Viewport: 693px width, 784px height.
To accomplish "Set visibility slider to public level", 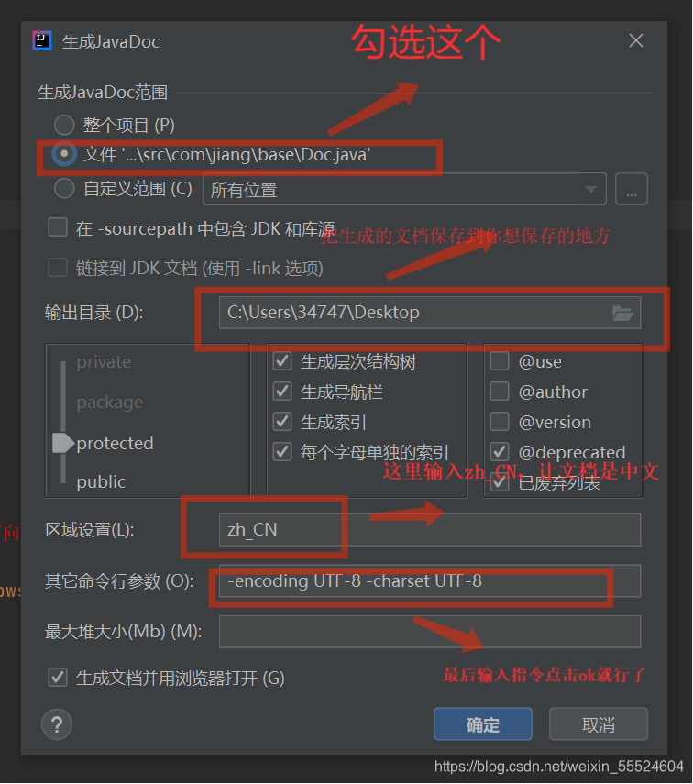I will point(101,482).
